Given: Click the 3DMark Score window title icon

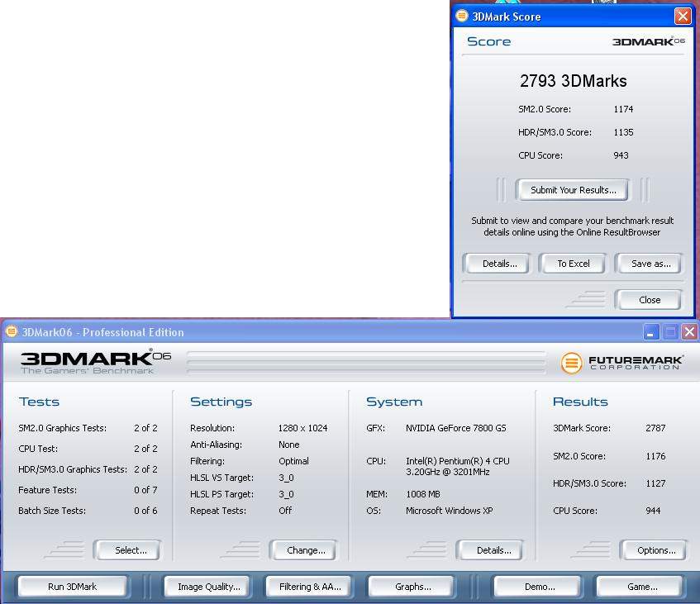Looking at the screenshot, I should [x=462, y=16].
